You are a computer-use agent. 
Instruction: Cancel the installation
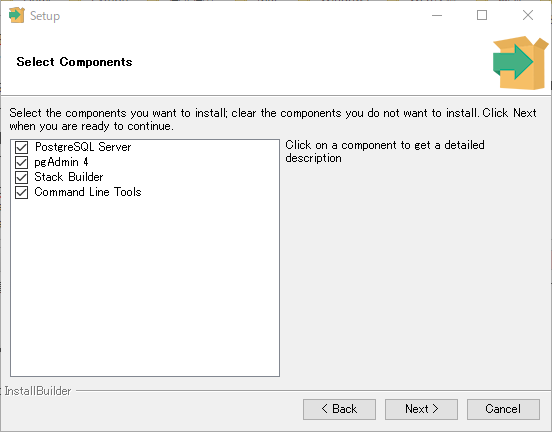click(503, 409)
